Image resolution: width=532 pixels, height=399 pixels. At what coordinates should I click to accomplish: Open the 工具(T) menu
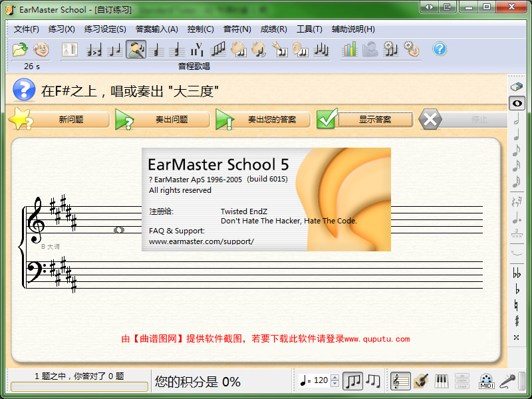pos(309,29)
